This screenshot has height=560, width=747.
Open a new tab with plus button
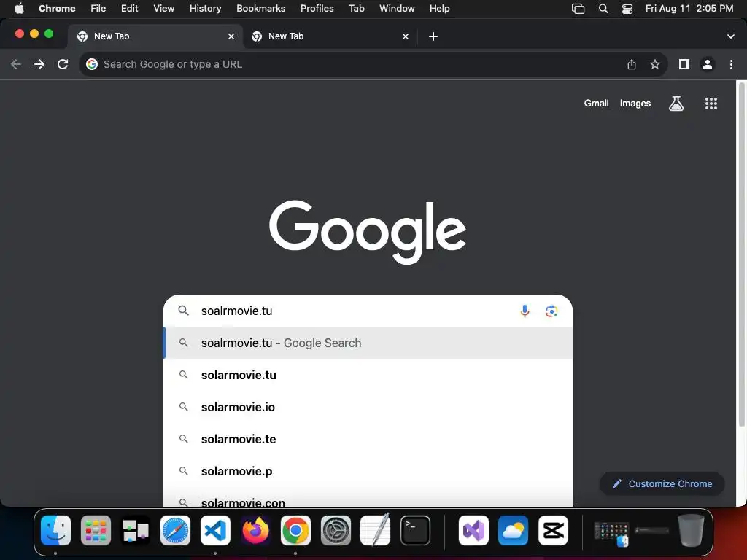click(433, 36)
